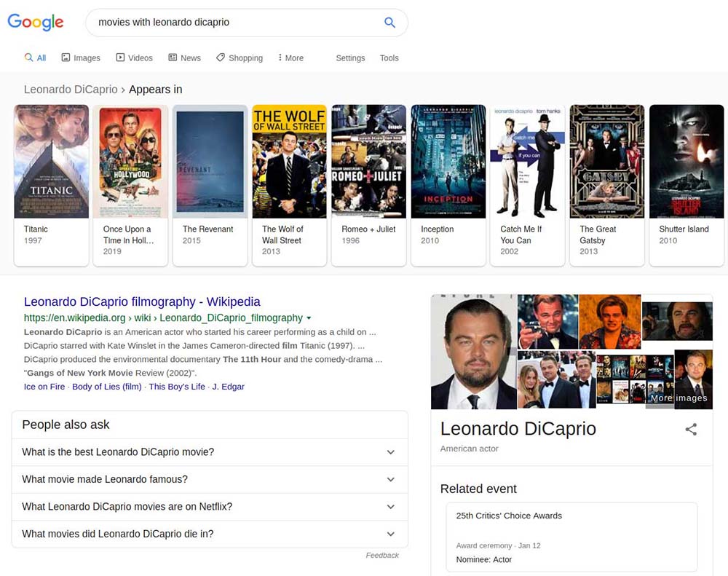This screenshot has width=728, height=576.
Task: Switch to the Images results tab
Action: [x=81, y=58]
